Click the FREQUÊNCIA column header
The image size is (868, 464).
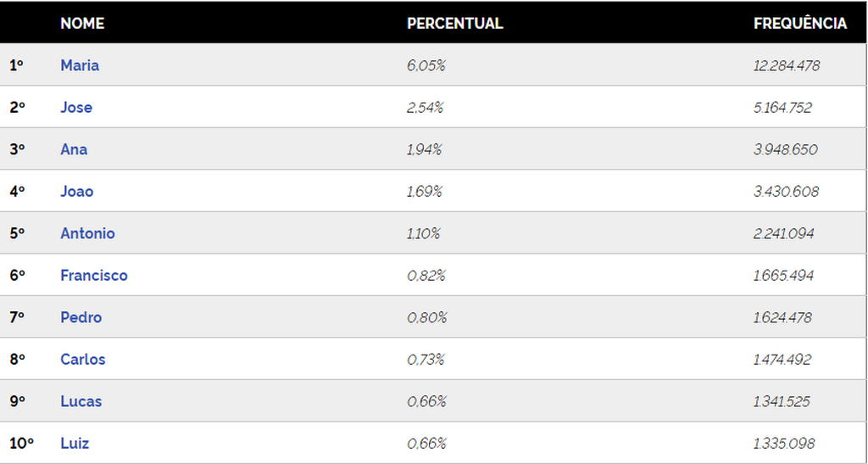point(800,23)
